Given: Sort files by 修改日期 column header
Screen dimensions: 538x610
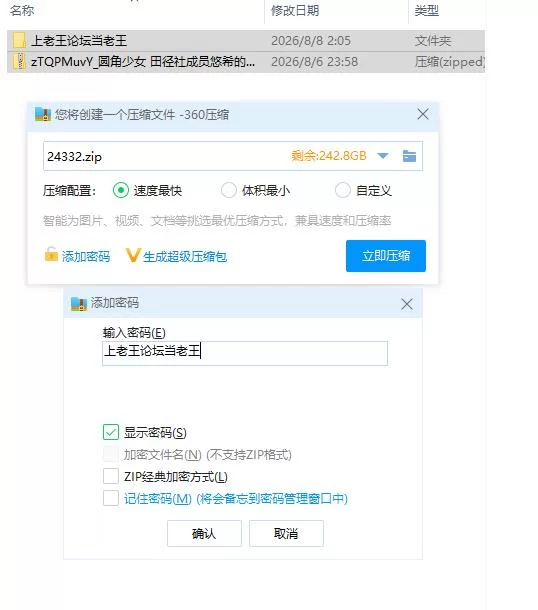Looking at the screenshot, I should pyautogui.click(x=295, y=11).
